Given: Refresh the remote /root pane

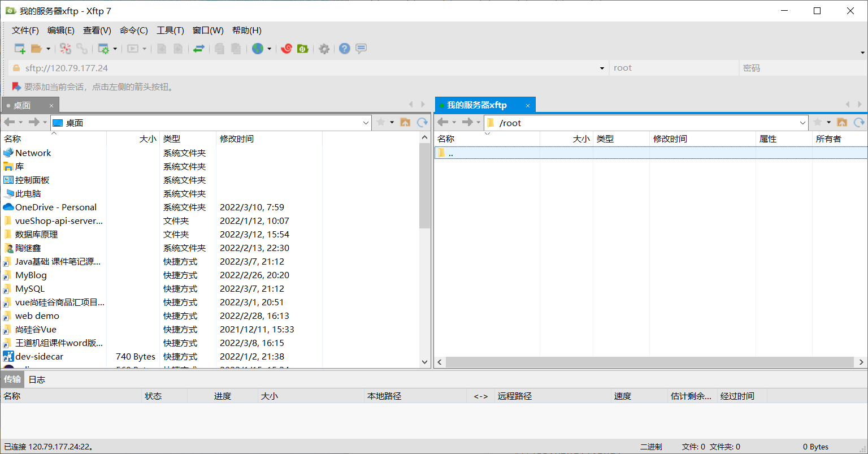Looking at the screenshot, I should point(859,122).
